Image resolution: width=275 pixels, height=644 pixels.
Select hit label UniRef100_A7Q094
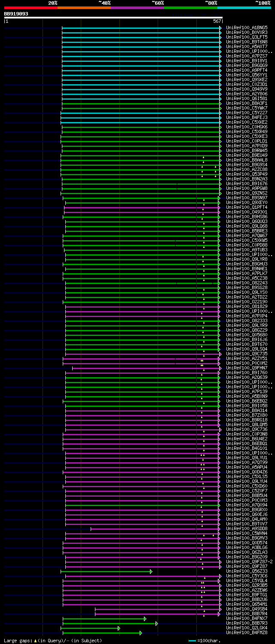click(x=247, y=505)
